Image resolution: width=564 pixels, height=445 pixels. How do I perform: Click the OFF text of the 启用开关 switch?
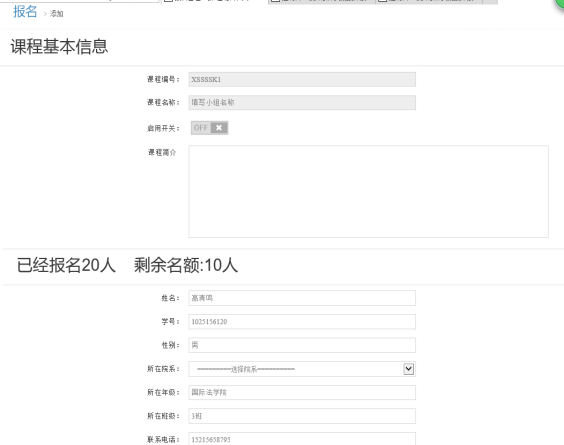[201, 128]
